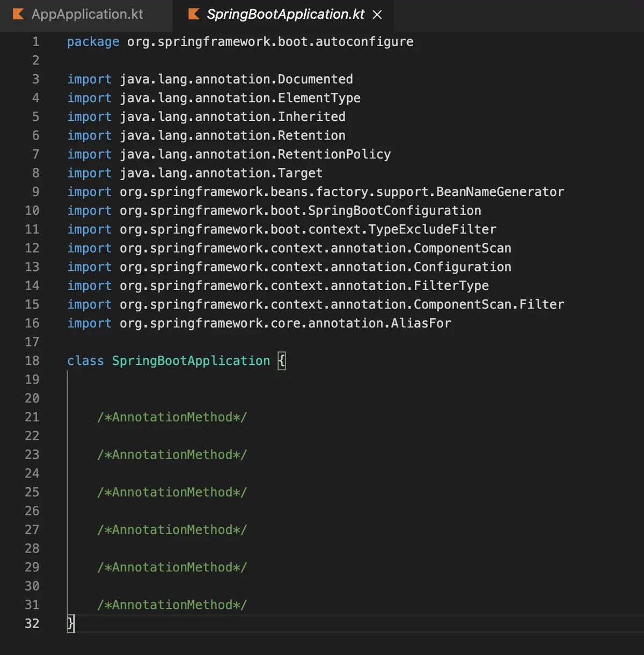Click line number 18 in gutter
644x655 pixels.
pyautogui.click(x=32, y=360)
